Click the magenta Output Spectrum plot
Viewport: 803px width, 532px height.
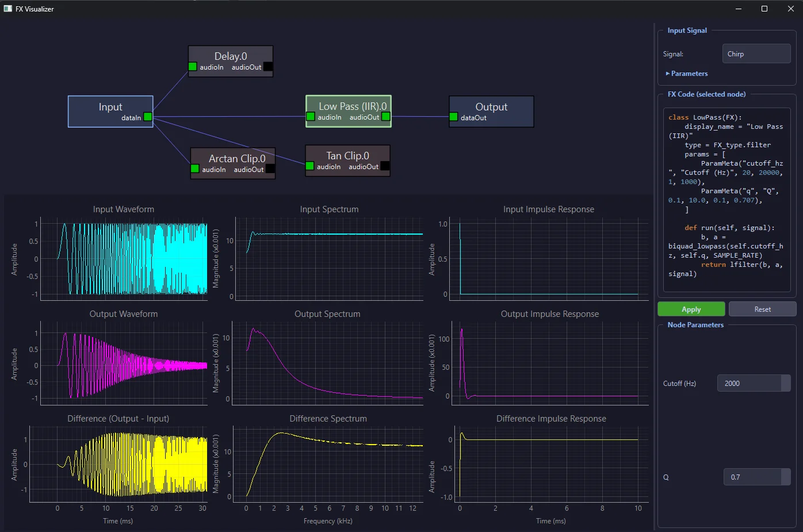[327, 363]
